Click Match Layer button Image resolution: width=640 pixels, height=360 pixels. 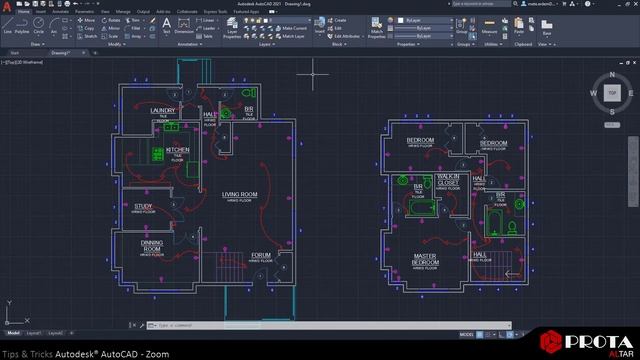290,36
